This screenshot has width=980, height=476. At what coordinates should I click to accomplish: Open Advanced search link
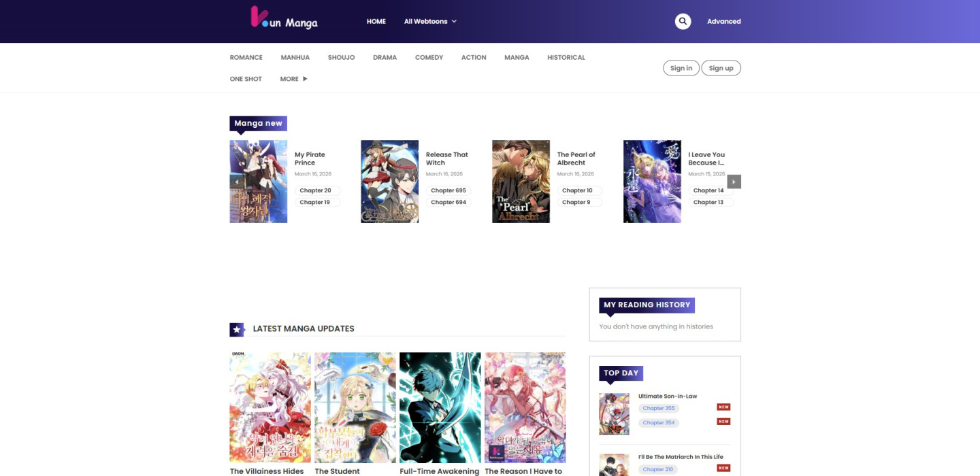click(x=723, y=22)
